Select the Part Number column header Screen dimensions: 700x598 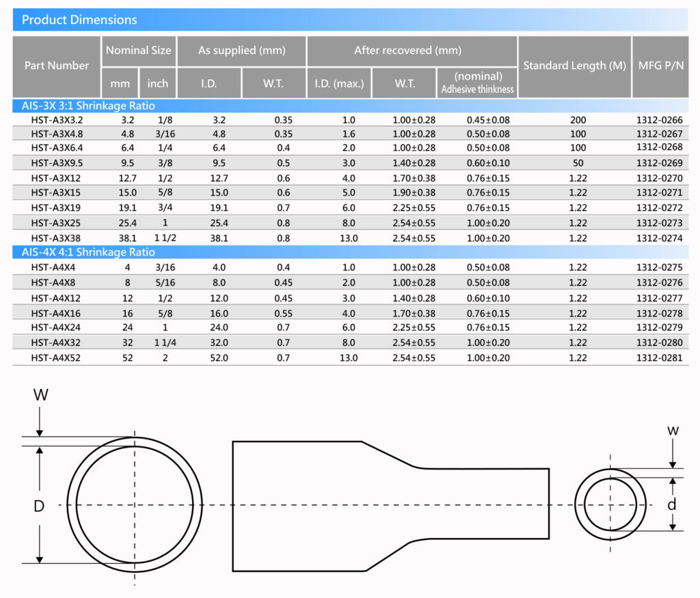pyautogui.click(x=57, y=66)
